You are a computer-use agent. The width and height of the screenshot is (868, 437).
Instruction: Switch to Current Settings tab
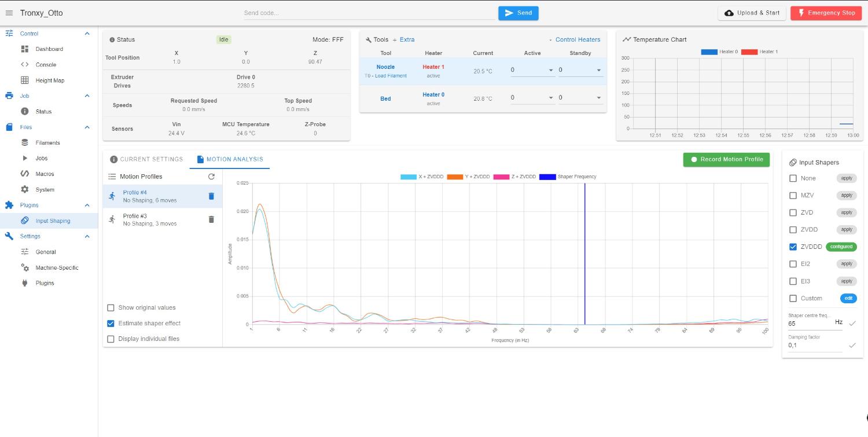pos(146,159)
